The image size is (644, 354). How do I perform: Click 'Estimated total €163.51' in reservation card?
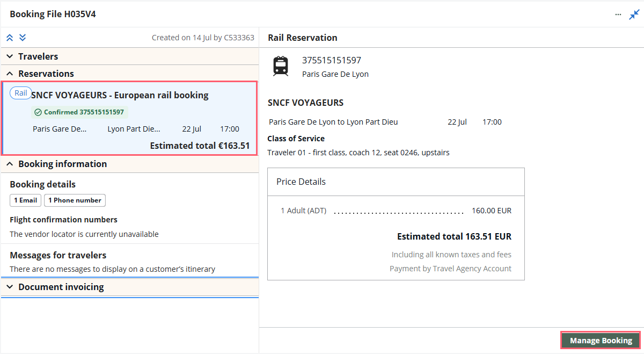200,146
